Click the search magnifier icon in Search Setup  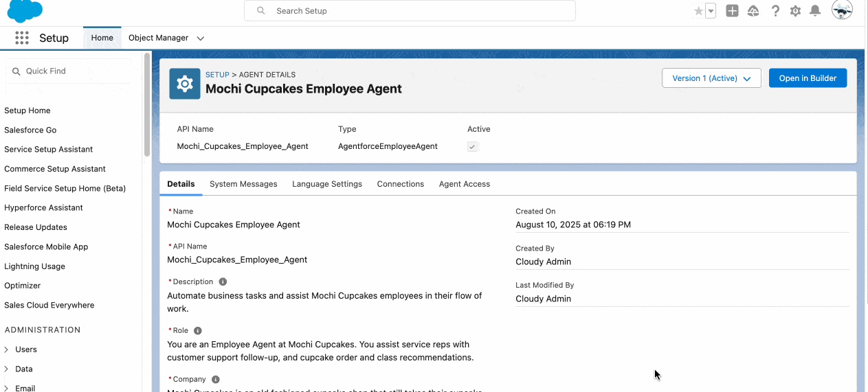point(260,11)
